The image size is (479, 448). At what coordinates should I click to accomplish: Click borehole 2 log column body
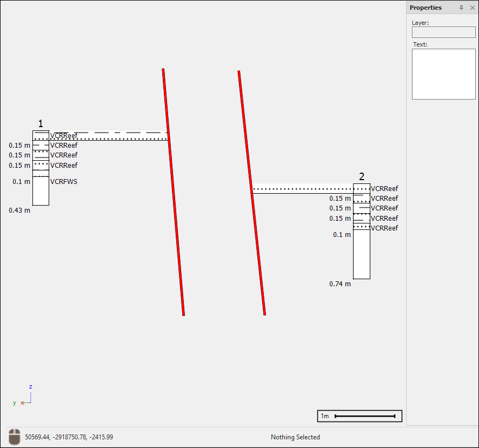[x=361, y=254]
